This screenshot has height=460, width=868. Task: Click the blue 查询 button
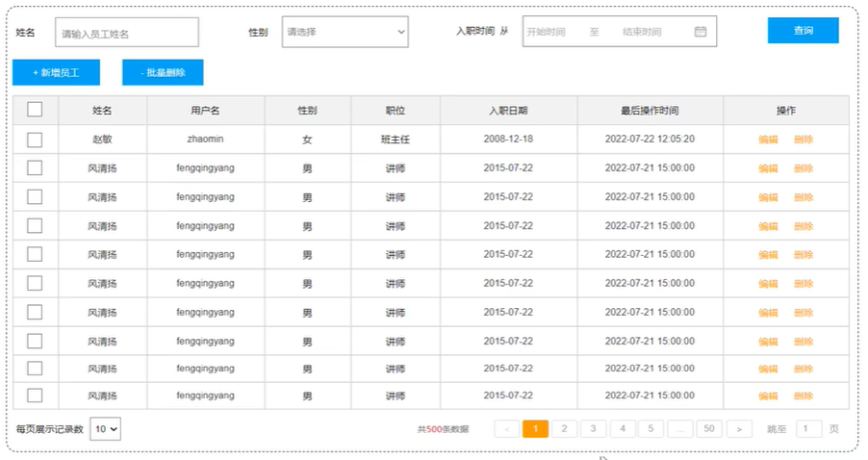(x=804, y=31)
